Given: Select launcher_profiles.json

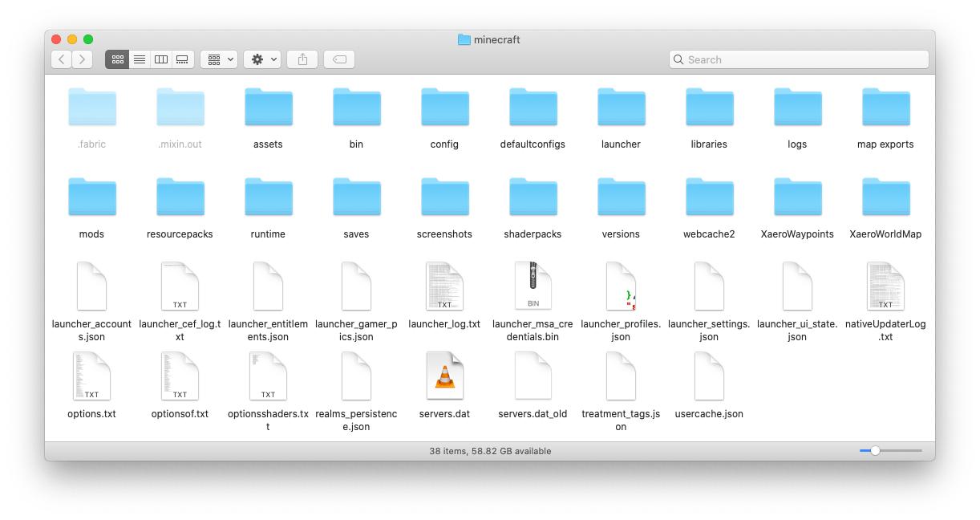Looking at the screenshot, I should tap(621, 286).
